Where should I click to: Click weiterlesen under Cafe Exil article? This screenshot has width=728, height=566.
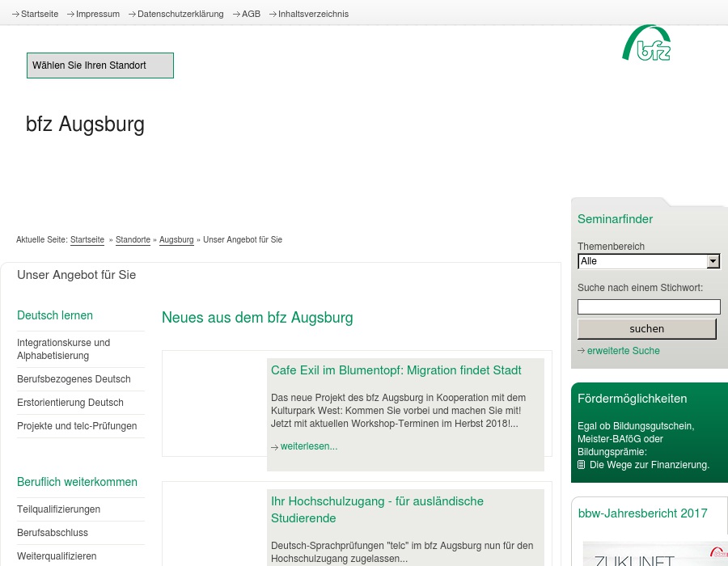pos(308,446)
